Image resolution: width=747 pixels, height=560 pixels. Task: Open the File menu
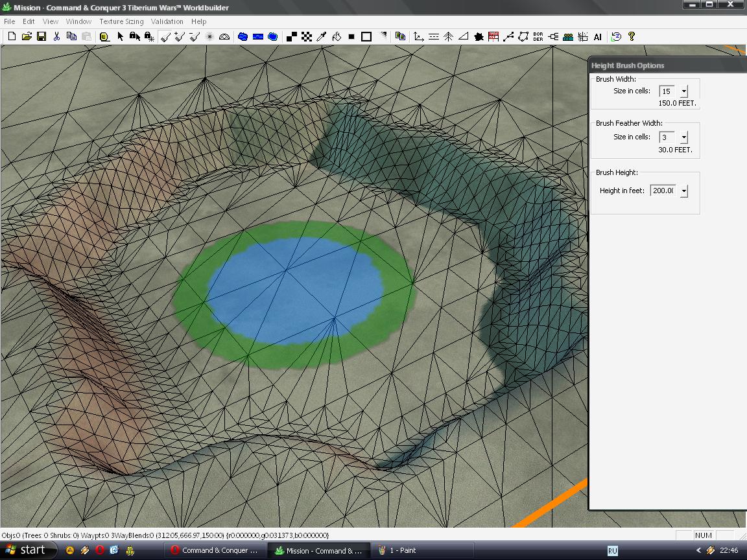(10, 21)
